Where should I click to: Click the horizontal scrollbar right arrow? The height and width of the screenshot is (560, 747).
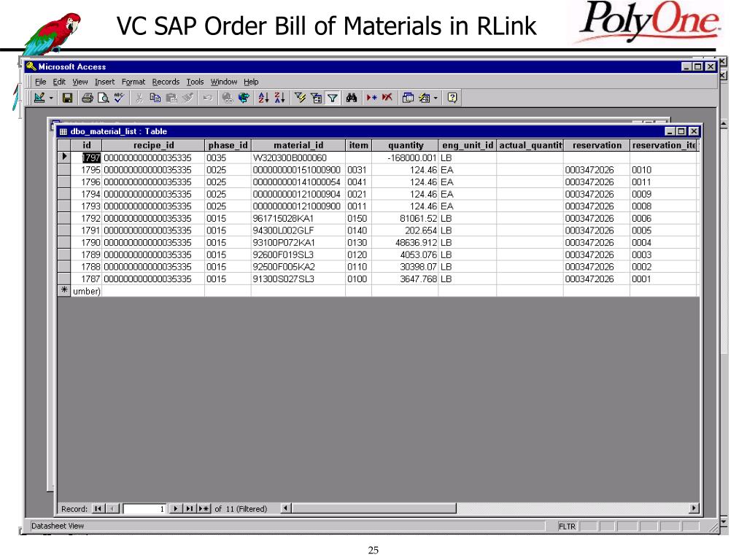click(x=694, y=508)
